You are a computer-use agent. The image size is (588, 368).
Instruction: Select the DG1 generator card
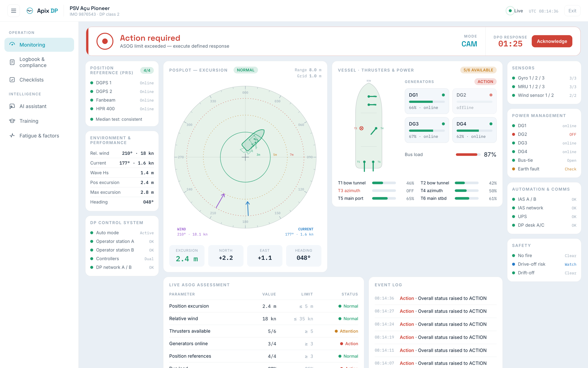point(427,101)
